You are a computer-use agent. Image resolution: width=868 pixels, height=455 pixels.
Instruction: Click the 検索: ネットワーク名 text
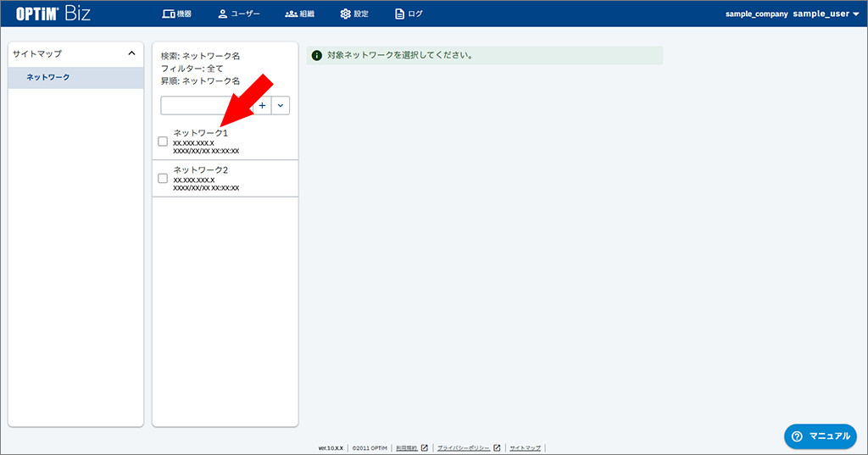pos(200,56)
